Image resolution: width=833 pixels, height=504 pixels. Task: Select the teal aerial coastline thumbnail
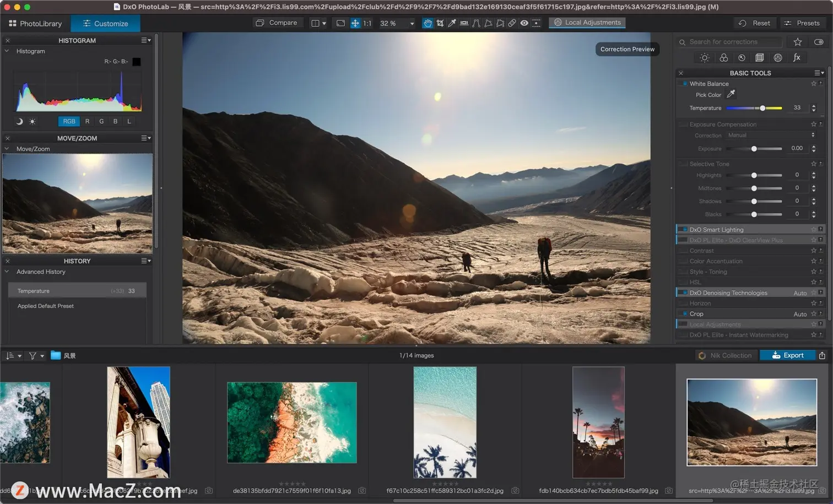(x=292, y=422)
